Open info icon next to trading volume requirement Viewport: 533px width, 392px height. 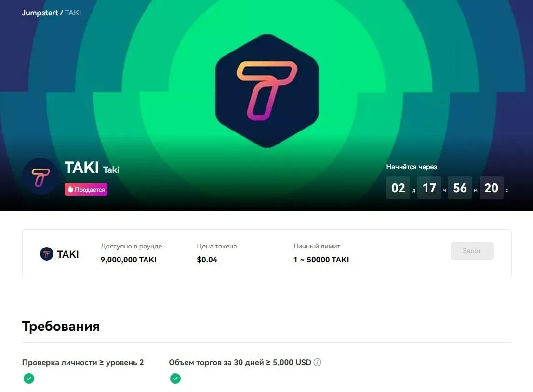[x=317, y=362]
